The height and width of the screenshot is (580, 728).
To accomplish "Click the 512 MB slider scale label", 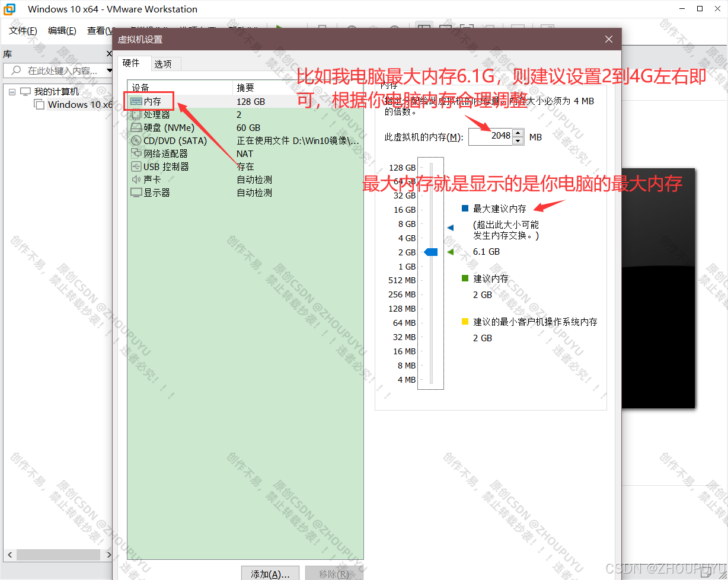I will pos(403,280).
